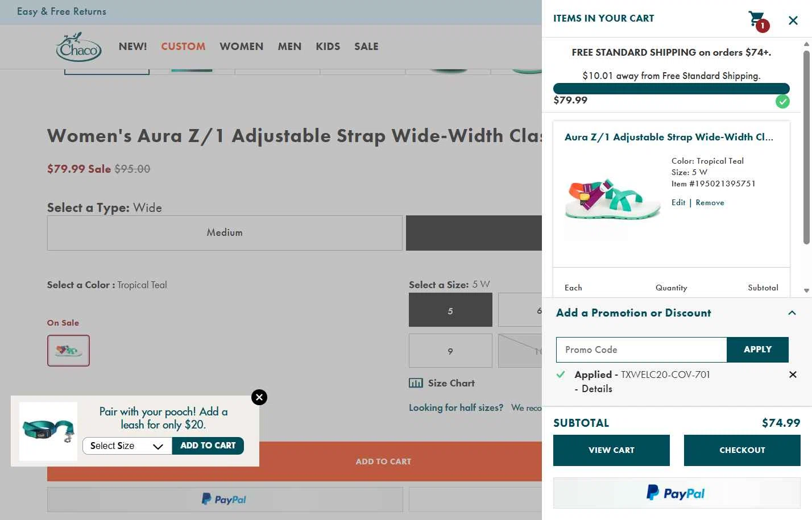Collapse the Add a Promotion or Discount section

pos(792,313)
